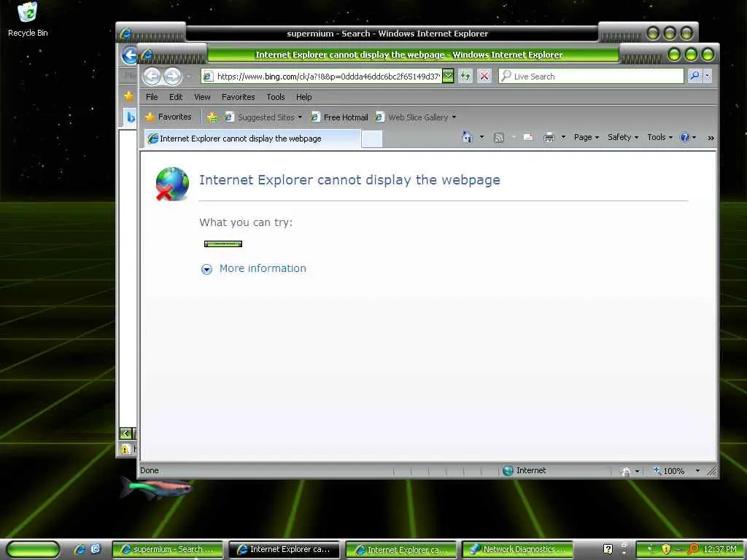Click the Read Mail envelope icon
This screenshot has height=560, width=747.
tap(528, 138)
